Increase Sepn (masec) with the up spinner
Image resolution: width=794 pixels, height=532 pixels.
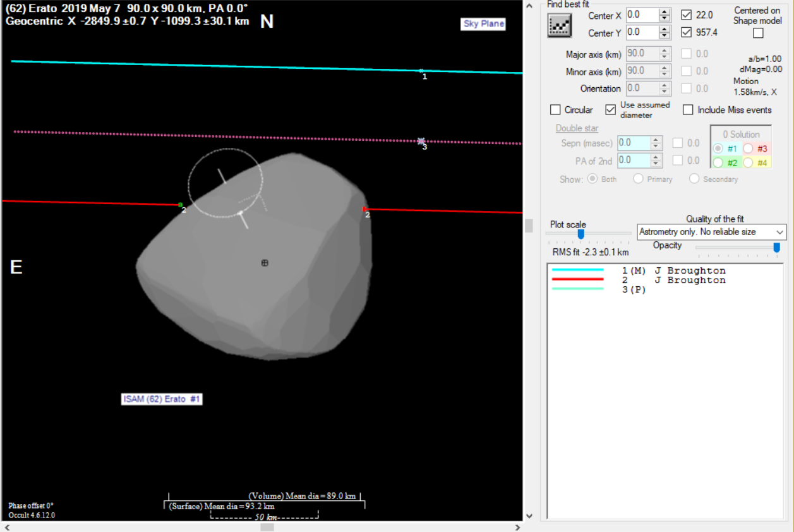pos(656,140)
